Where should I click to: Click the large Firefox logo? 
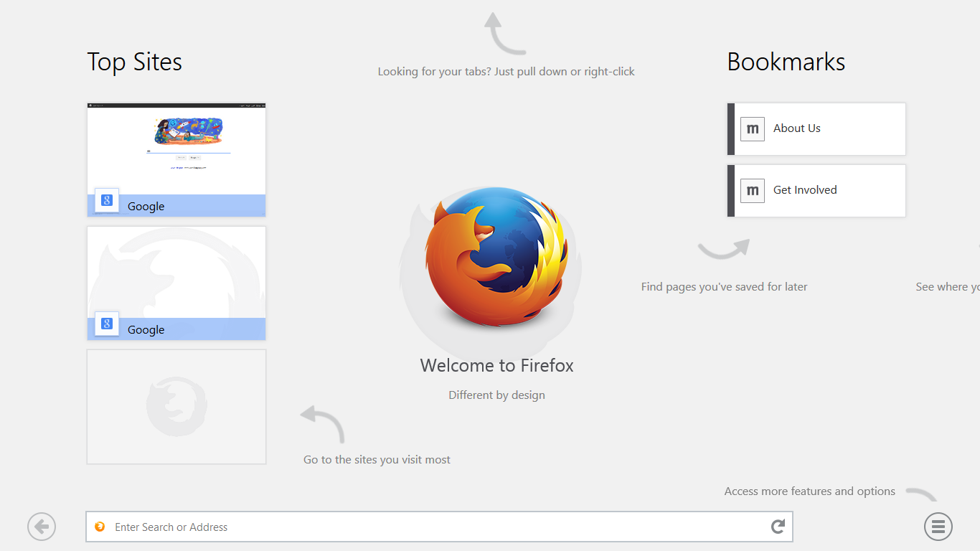(x=496, y=258)
